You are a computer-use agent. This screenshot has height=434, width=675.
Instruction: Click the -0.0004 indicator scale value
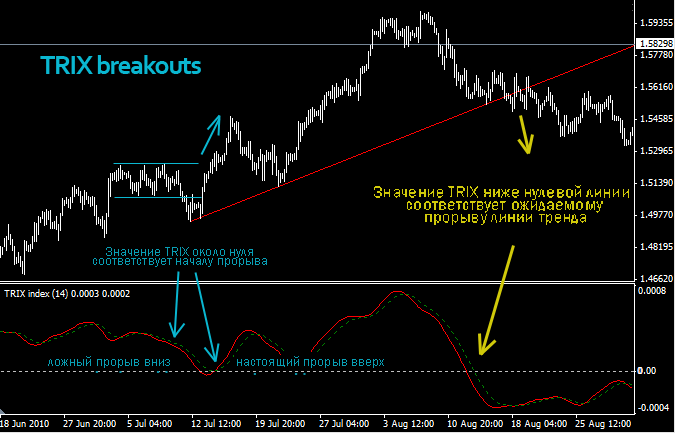pyautogui.click(x=654, y=408)
